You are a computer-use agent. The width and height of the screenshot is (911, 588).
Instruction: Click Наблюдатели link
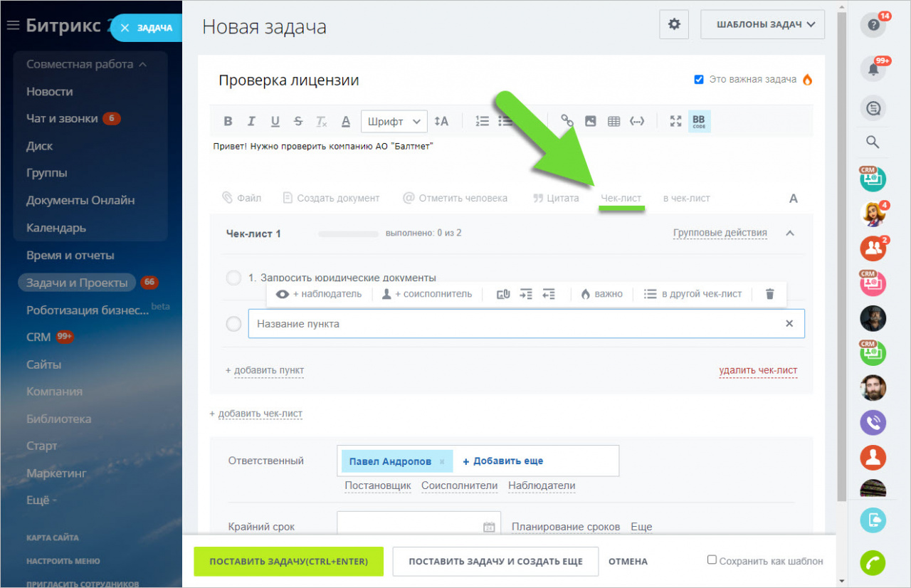click(542, 485)
